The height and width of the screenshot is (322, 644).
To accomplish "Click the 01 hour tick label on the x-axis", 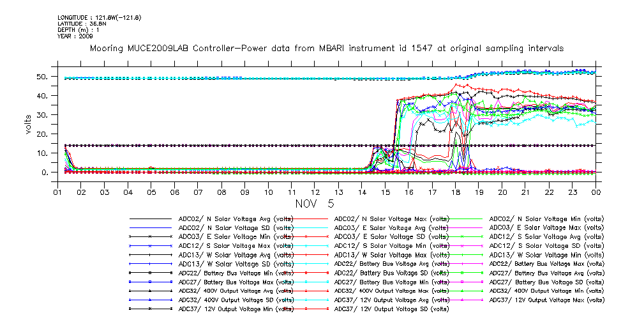I will coord(57,192).
